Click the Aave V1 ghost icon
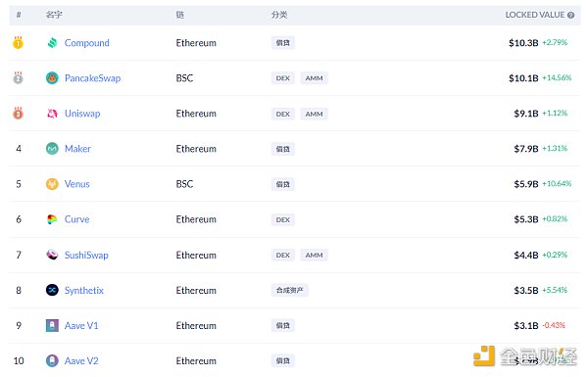The width and height of the screenshot is (588, 377). point(52,325)
